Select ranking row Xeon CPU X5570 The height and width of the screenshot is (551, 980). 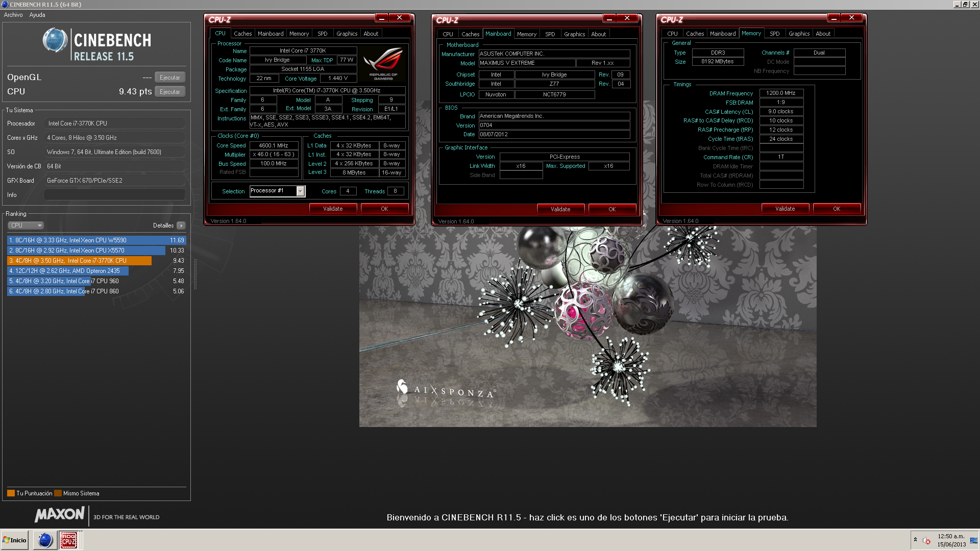96,251
